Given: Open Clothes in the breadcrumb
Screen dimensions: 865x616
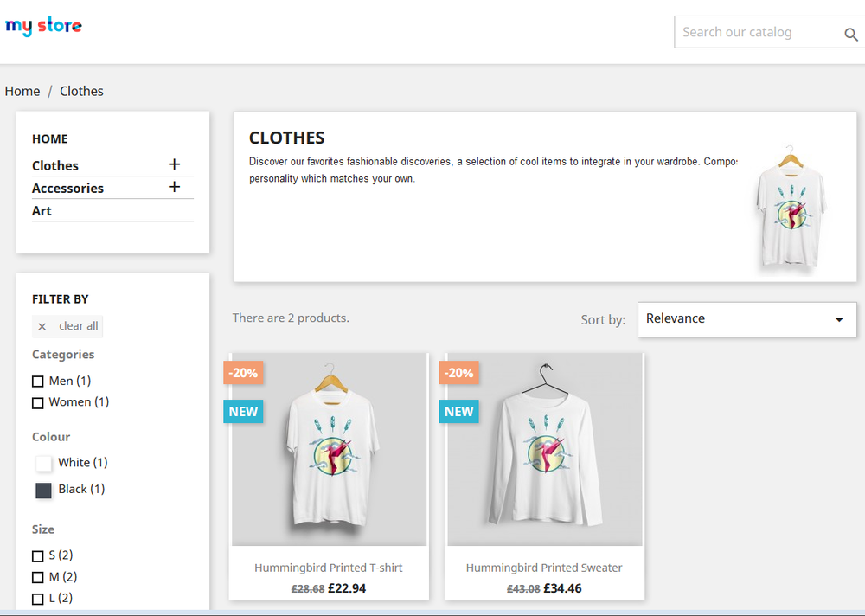Looking at the screenshot, I should [81, 91].
